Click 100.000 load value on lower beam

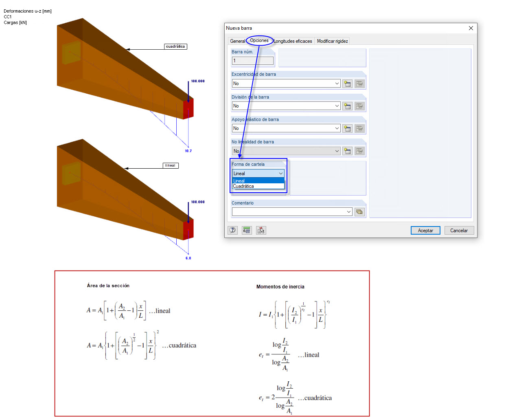point(198,202)
